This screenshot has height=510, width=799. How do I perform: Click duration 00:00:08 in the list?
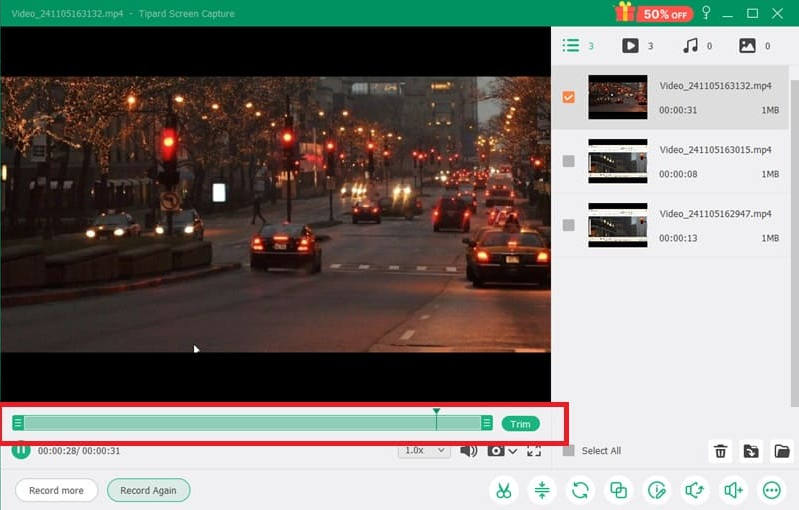(x=678, y=174)
